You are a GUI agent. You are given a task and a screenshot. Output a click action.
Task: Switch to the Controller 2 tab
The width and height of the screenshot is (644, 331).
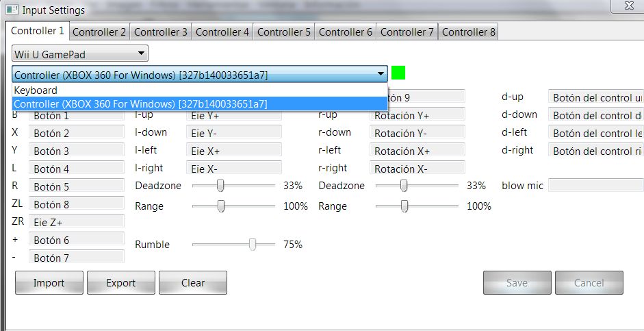(99, 32)
